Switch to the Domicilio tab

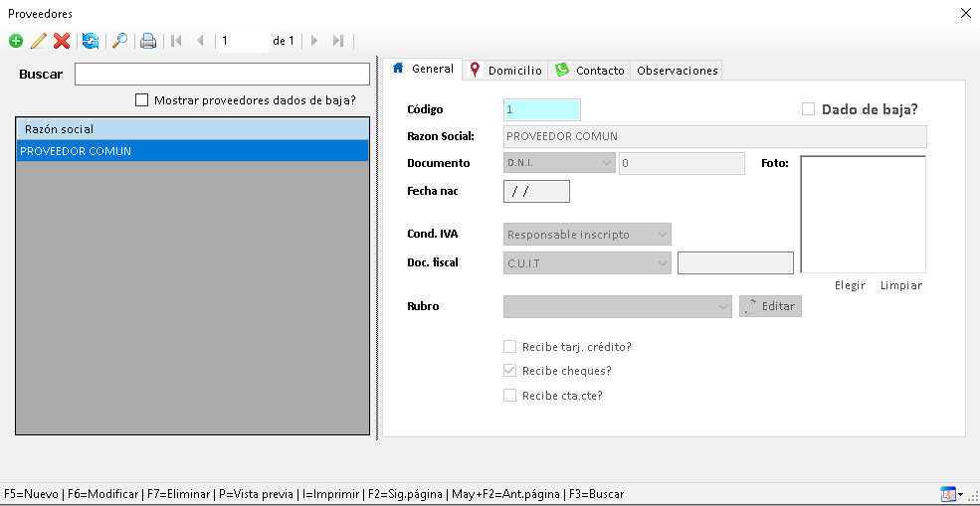[505, 71]
